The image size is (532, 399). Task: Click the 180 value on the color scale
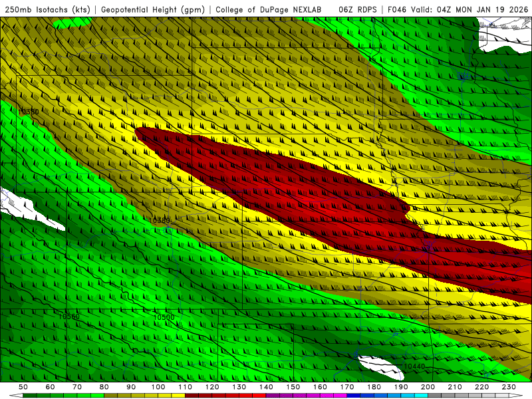[x=374, y=387]
